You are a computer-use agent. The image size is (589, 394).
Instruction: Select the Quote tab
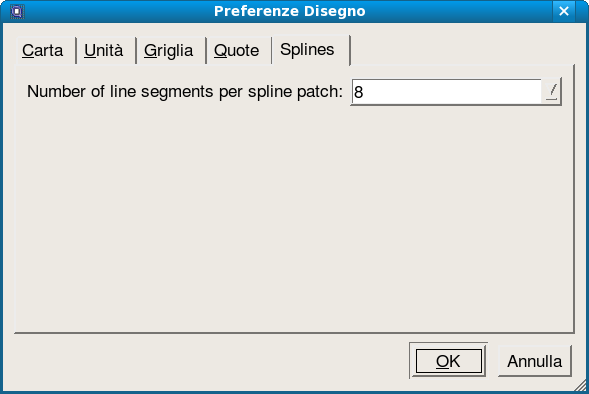click(x=239, y=50)
